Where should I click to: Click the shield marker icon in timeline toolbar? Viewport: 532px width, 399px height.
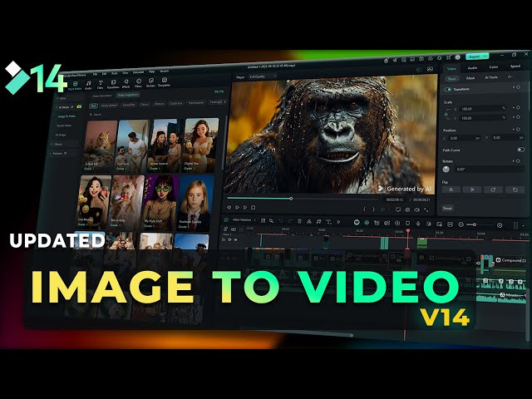(x=408, y=224)
